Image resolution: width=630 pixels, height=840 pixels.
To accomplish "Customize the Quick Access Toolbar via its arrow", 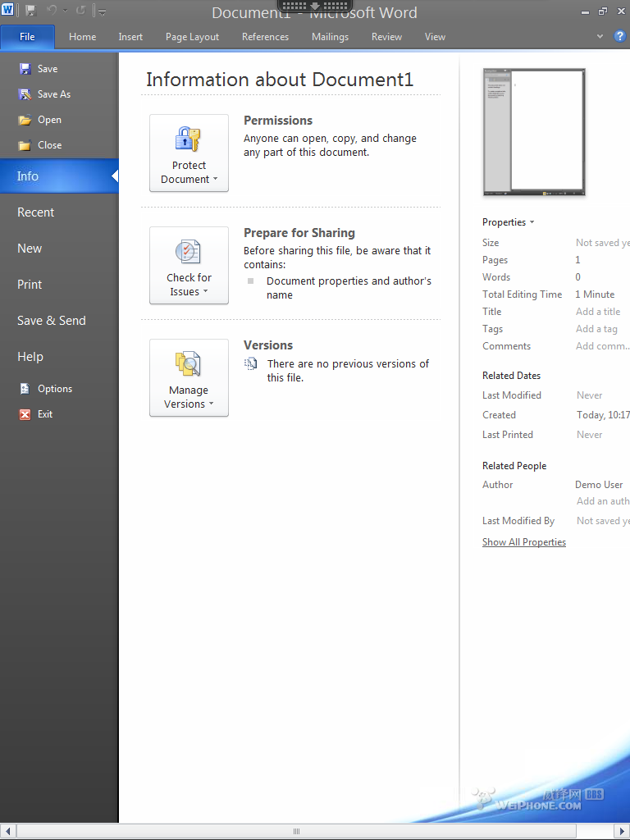I will click(x=103, y=11).
